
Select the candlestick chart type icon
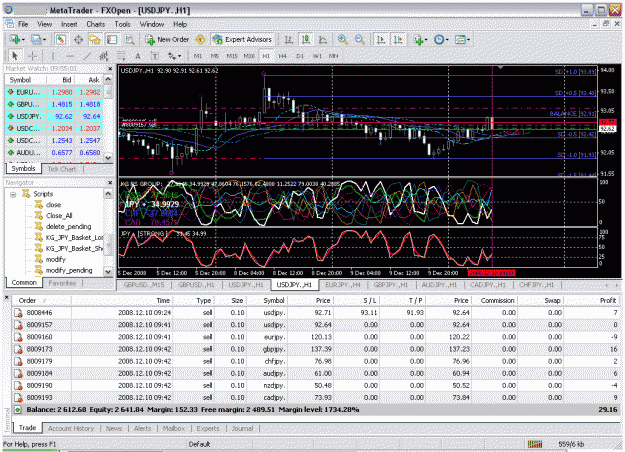(x=306, y=39)
